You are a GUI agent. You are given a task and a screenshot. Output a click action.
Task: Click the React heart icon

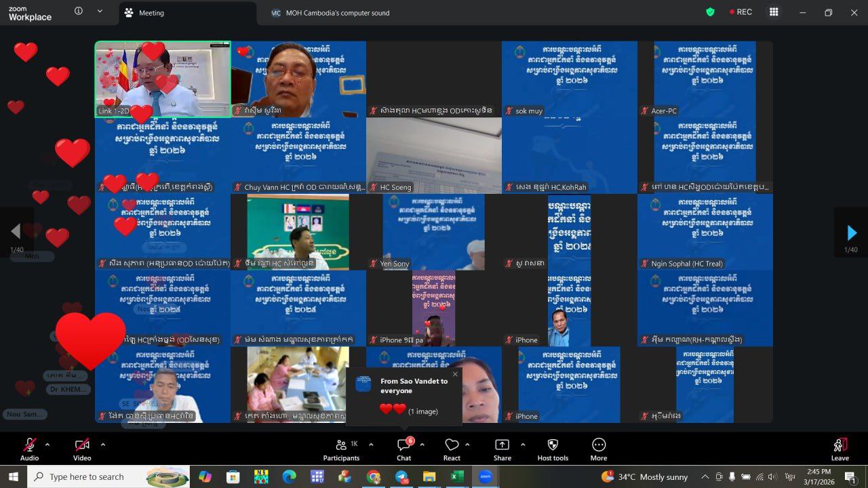(452, 449)
